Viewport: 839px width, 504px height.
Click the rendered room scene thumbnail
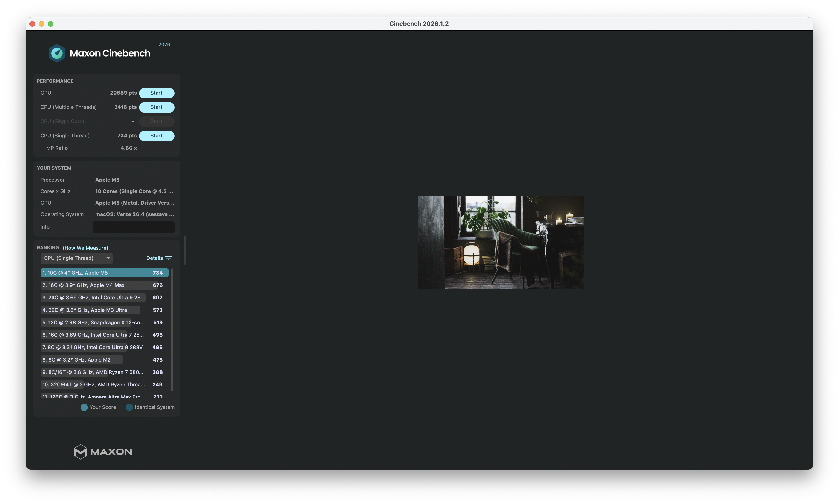pos(501,243)
